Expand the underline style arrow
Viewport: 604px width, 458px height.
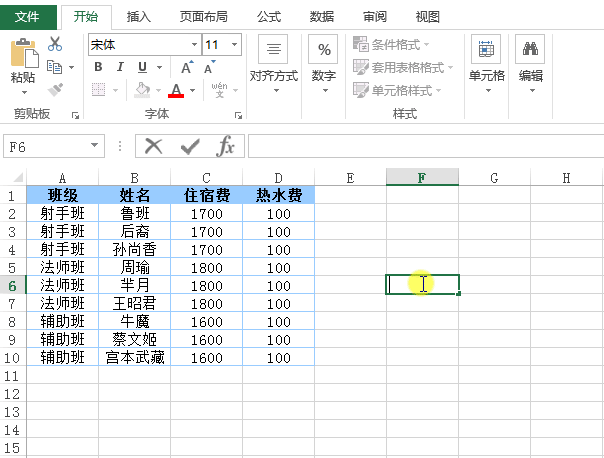tap(159, 67)
